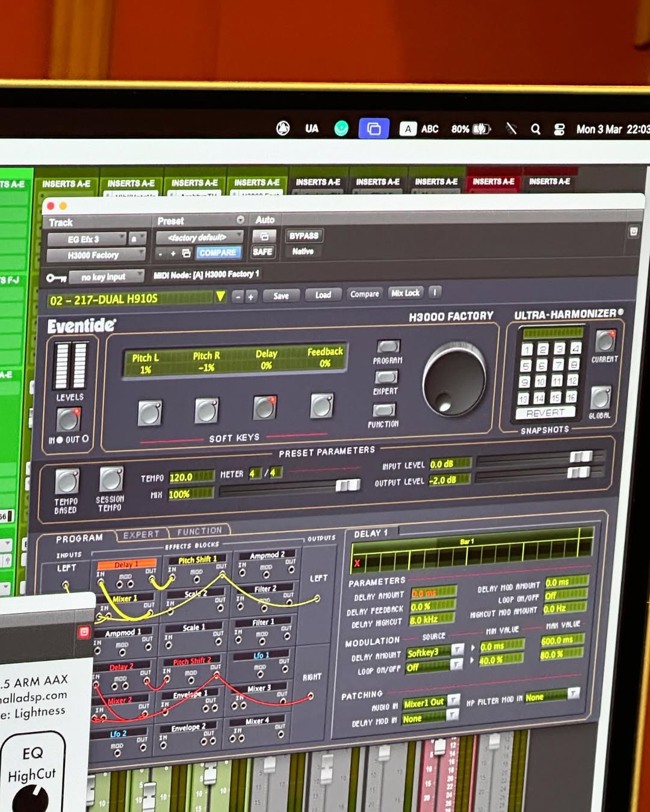650x812 pixels.
Task: Open the H3000 Factory plug-in selector
Action: 96,256
